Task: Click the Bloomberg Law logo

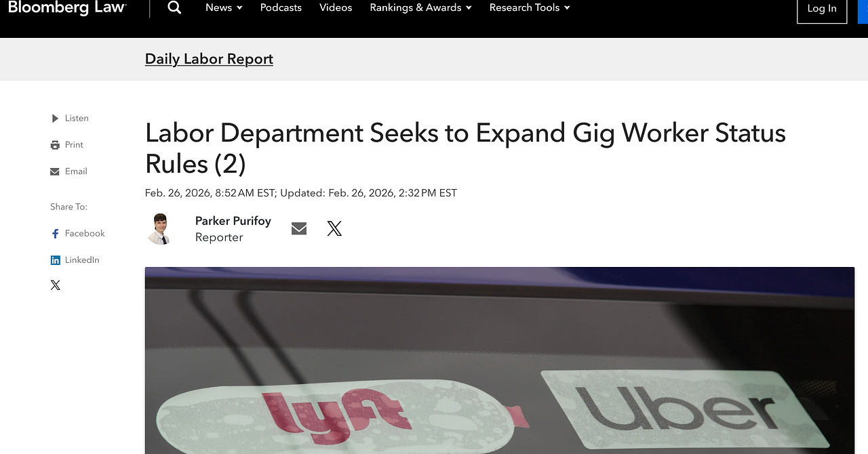Action: pyautogui.click(x=67, y=7)
